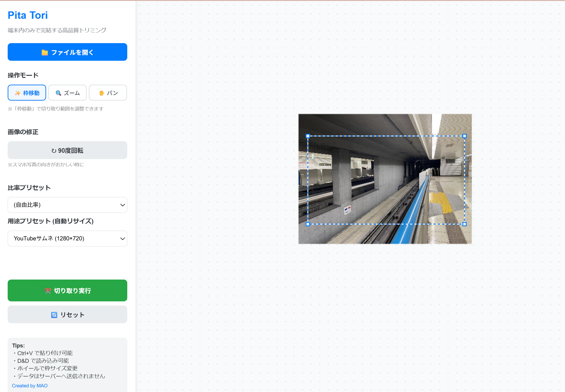Switch operation mode to ズーム
This screenshot has height=392, width=565.
coord(67,92)
